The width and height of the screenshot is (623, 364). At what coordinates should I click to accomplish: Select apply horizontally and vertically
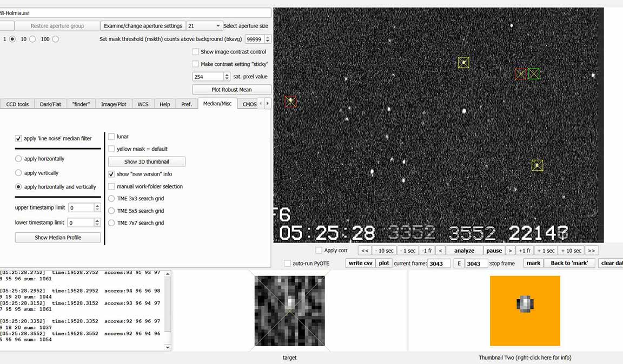(18, 187)
